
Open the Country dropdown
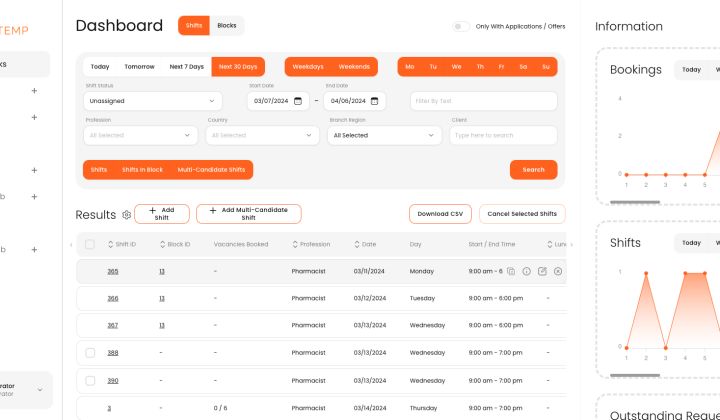pyautogui.click(x=263, y=135)
